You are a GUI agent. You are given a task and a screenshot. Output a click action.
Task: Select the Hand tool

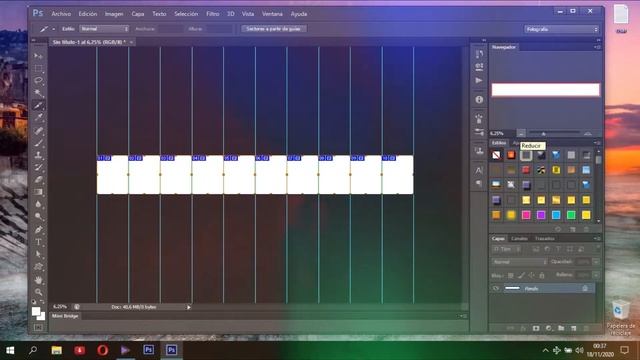point(38,280)
